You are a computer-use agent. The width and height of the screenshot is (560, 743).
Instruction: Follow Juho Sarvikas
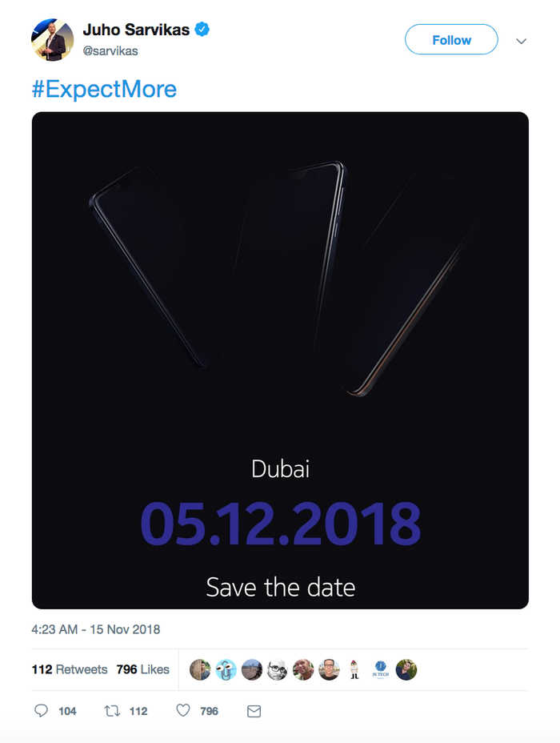(x=451, y=40)
